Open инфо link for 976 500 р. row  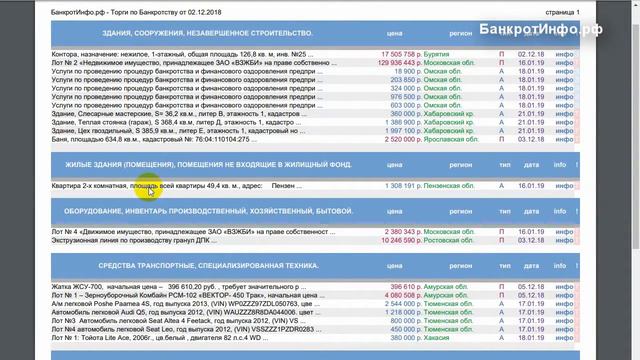coord(564,97)
